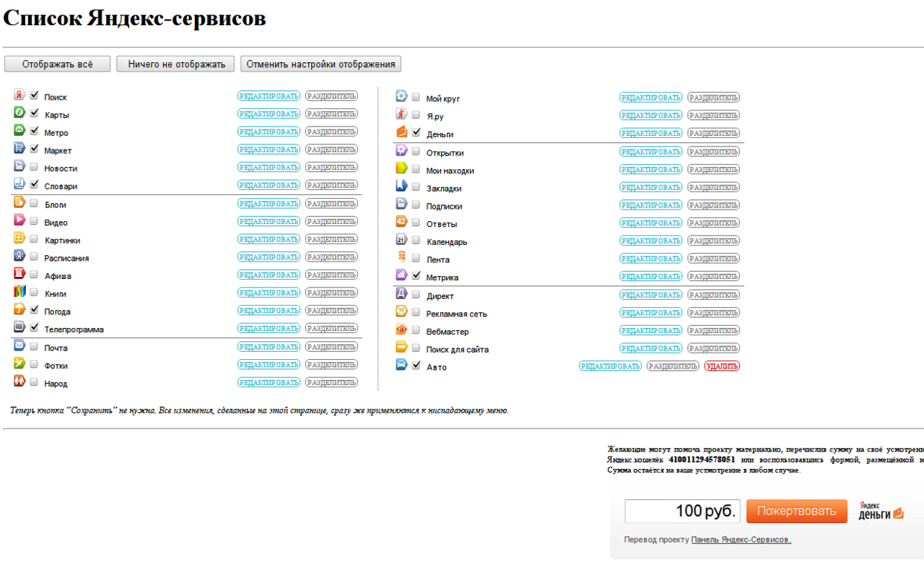The image size is (924, 578).
Task: Click Разделитель for the Маркет row
Action: point(331,150)
